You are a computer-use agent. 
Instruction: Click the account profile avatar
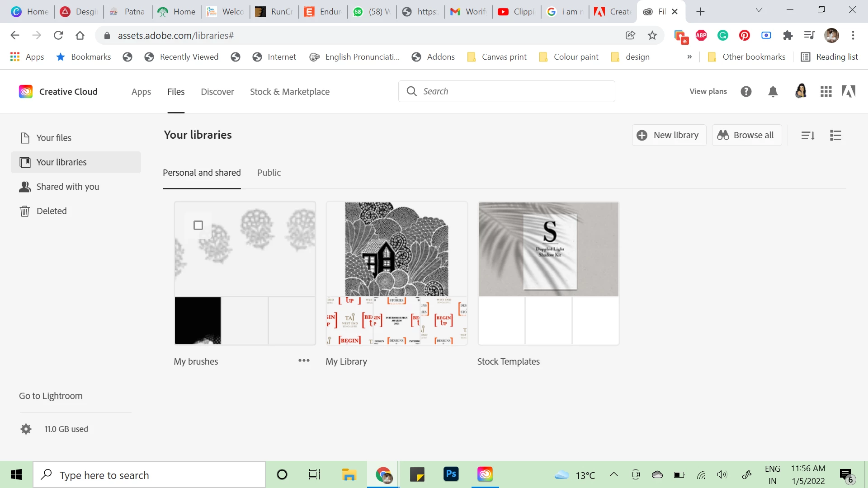801,92
